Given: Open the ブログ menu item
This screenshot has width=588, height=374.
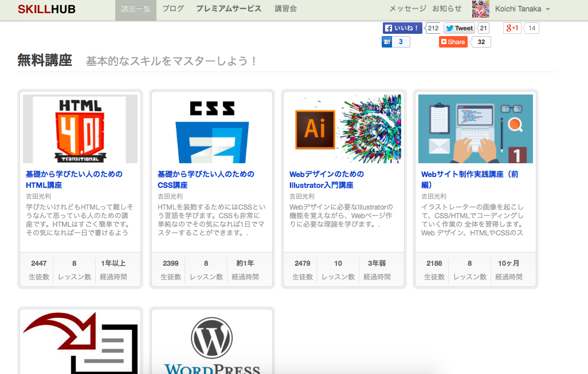Looking at the screenshot, I should click(173, 9).
